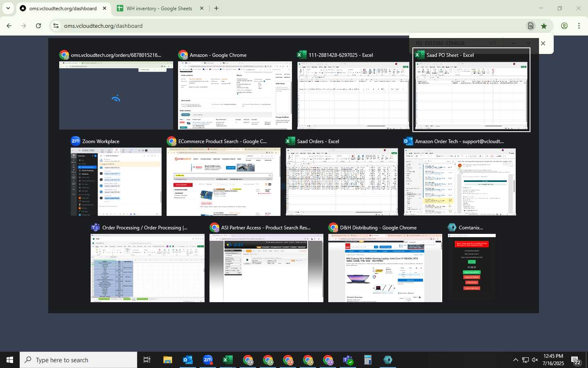Screen dimensions: 588x368
Task: Go to next find result with down arrow
Action: coord(528,43)
